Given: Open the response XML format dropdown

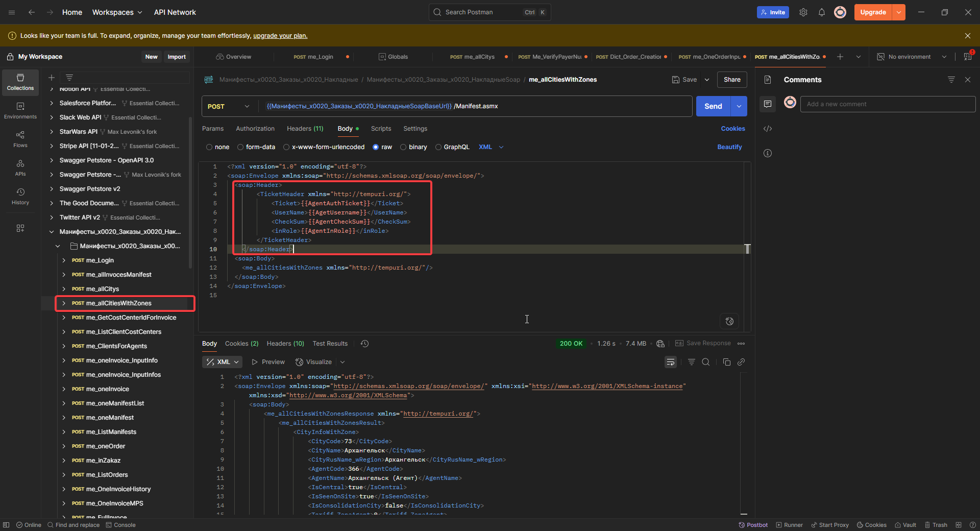Looking at the screenshot, I should point(223,362).
